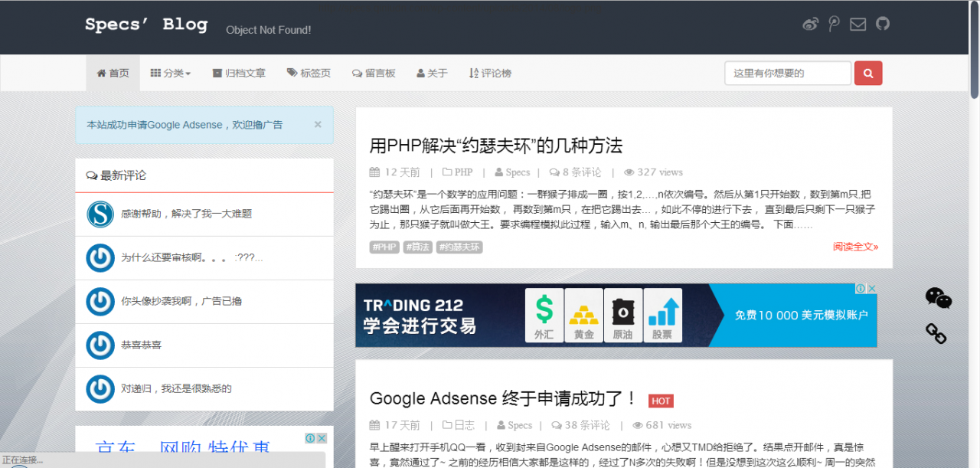The image size is (980, 468).
Task: Click the Specs' Blog site logo
Action: (146, 24)
